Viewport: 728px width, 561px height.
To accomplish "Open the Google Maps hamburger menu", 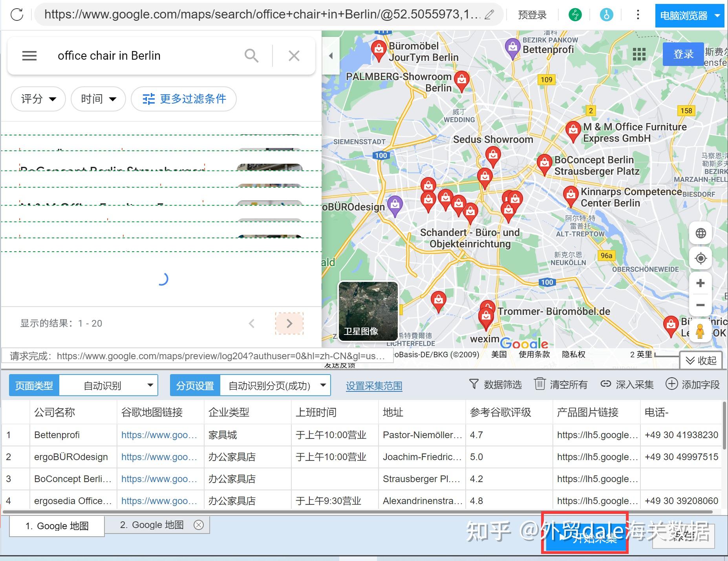I will click(29, 56).
